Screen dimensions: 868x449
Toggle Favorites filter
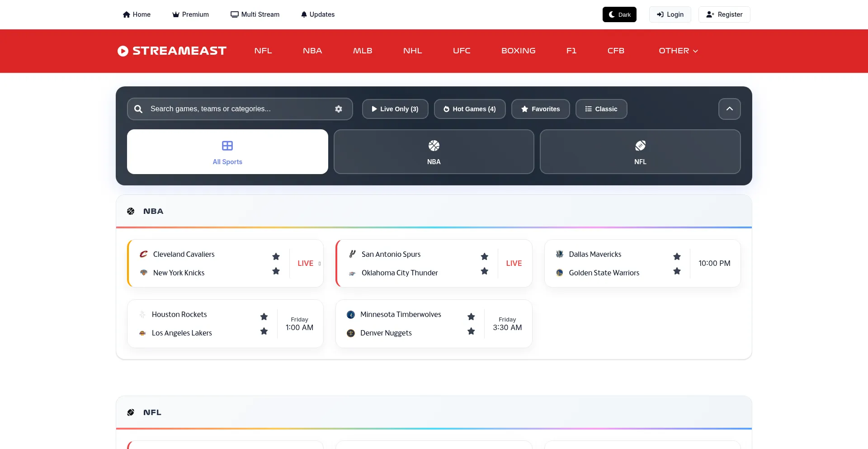[540, 109]
